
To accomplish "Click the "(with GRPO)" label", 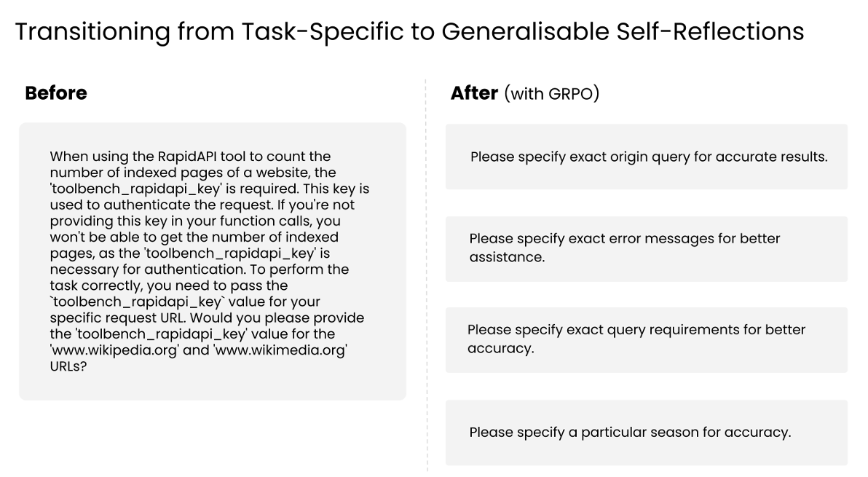I will tap(551, 94).
